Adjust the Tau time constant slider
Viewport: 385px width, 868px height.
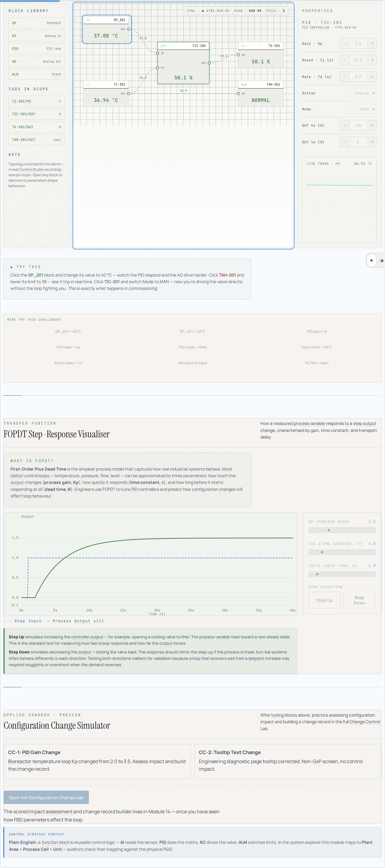pyautogui.click(x=342, y=552)
